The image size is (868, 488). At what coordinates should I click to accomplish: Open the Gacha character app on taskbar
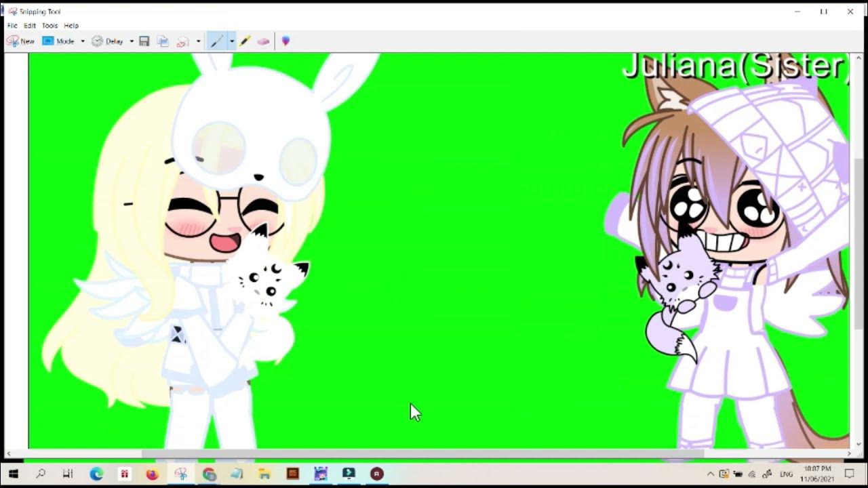point(321,474)
